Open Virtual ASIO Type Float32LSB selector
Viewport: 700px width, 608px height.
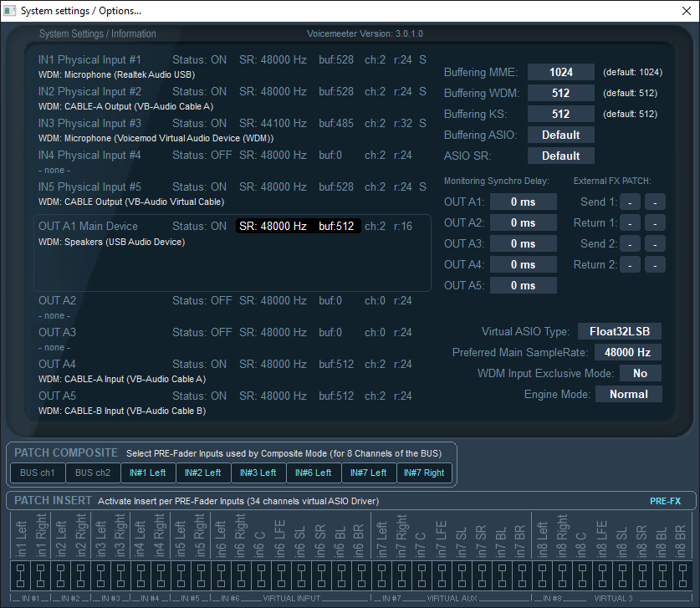pyautogui.click(x=620, y=331)
